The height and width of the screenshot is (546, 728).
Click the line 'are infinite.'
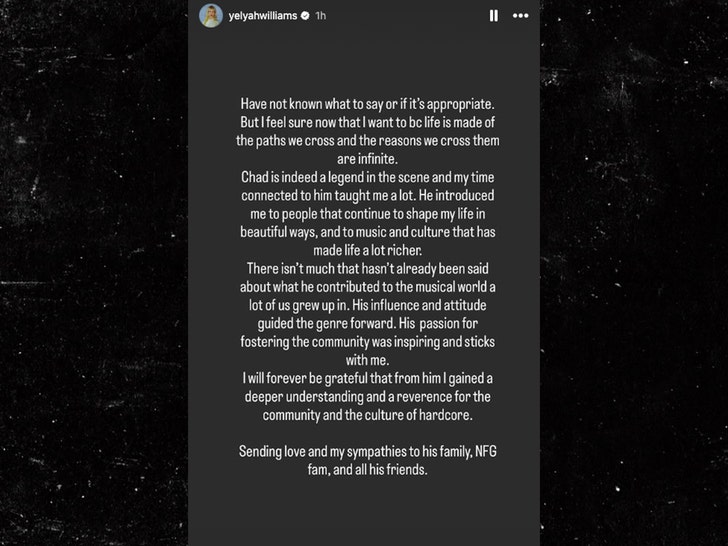367,159
